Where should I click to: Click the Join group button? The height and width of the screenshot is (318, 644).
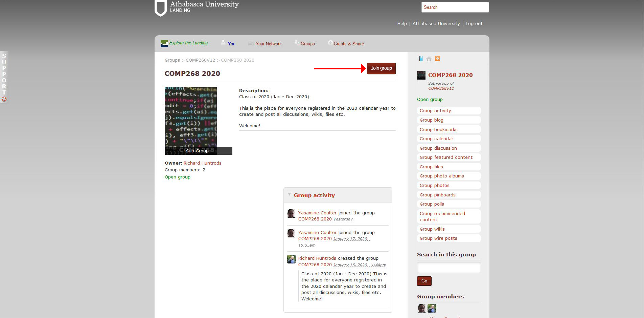point(381,68)
